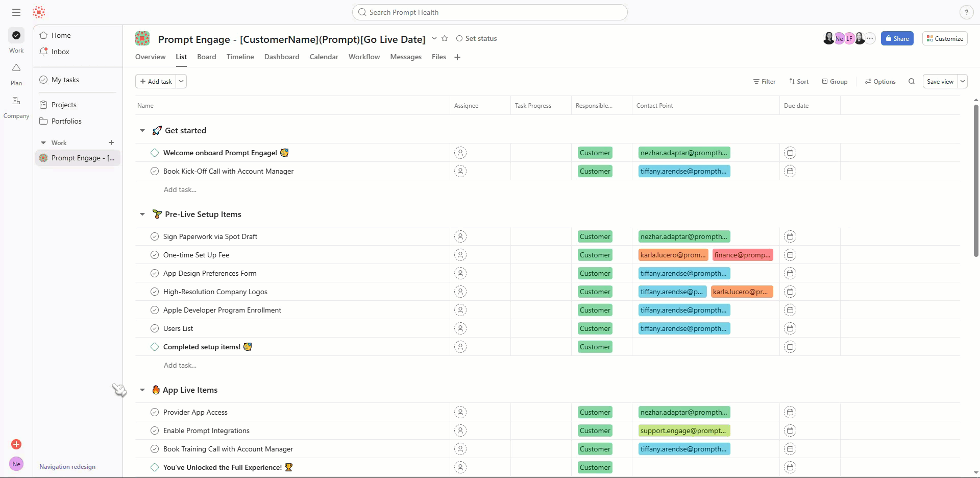
Task: Open the list search magnifier icon
Action: 912,81
